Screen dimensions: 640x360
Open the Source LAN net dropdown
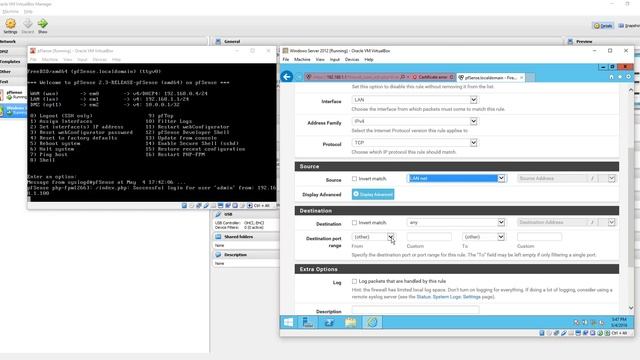click(x=456, y=178)
